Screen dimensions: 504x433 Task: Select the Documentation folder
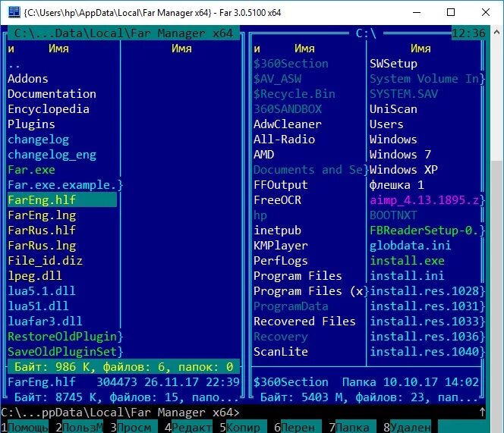pyautogui.click(x=52, y=94)
